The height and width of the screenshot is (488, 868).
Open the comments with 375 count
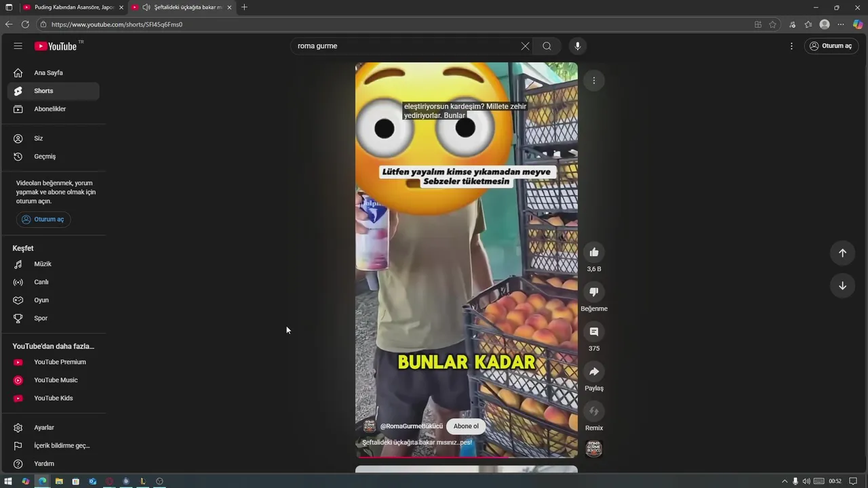click(594, 332)
